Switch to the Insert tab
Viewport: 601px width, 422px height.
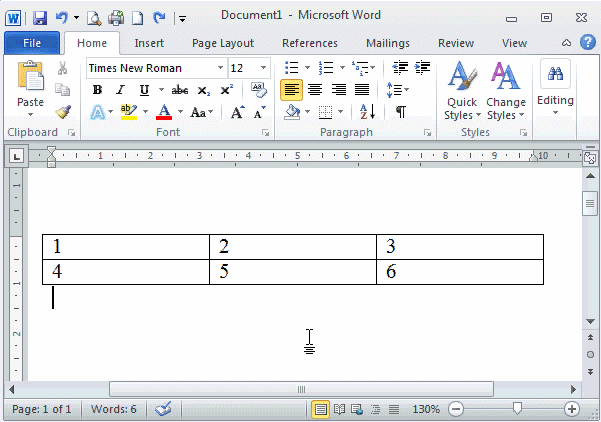point(149,43)
